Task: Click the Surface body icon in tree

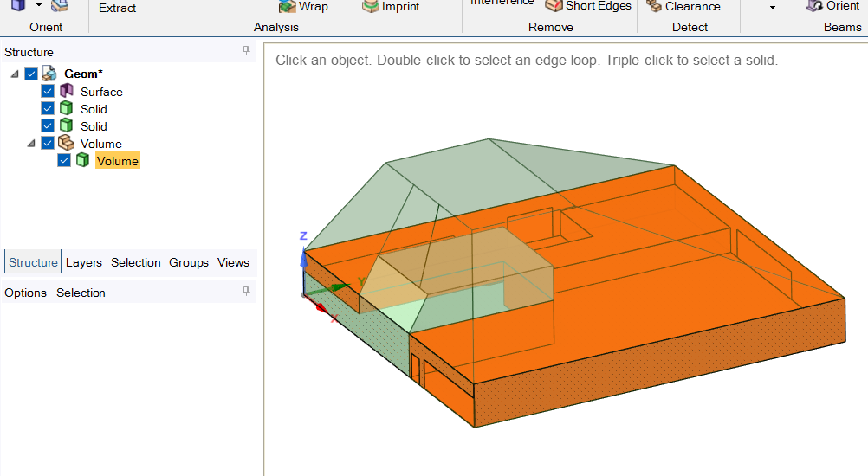Action: pos(67,92)
